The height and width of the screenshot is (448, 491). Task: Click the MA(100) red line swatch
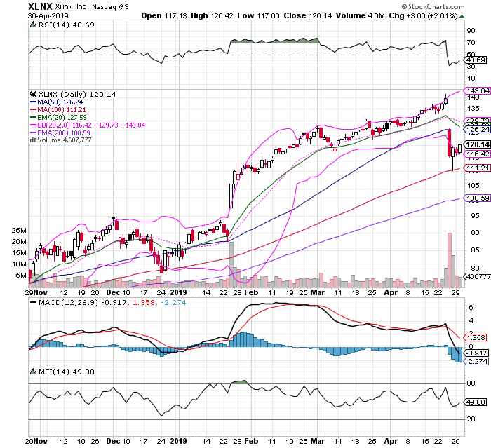pos(33,110)
